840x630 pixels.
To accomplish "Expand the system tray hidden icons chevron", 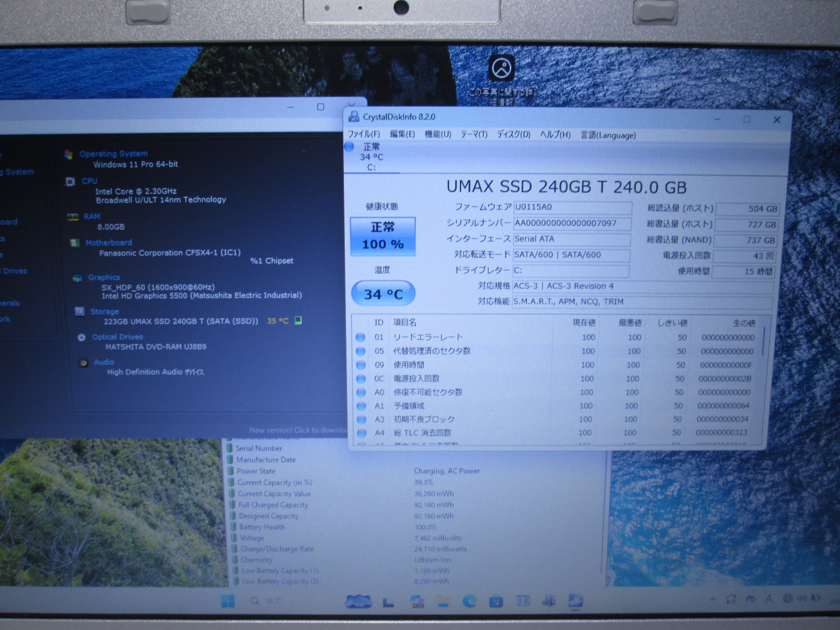I will click(712, 600).
